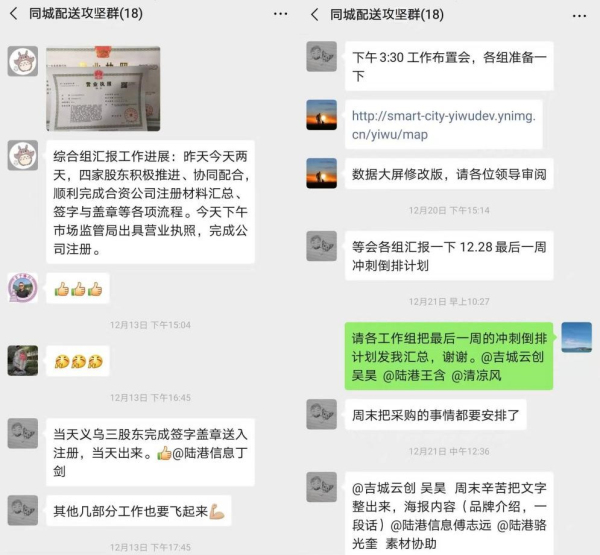The image size is (600, 555).
Task: Tap the 周末把采购的事情都要安排了 message
Action: pos(435,415)
